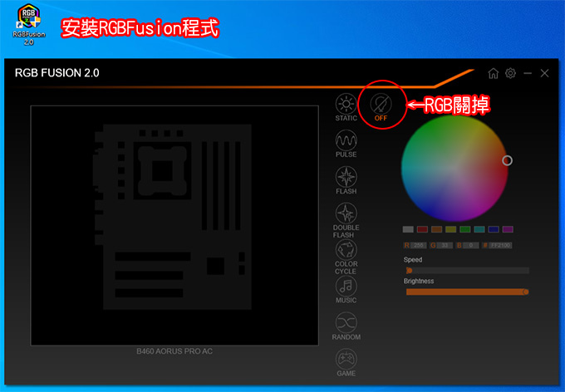Open RGBFusion 2.0 desktop shortcut
This screenshot has width=565, height=392.
point(29,25)
